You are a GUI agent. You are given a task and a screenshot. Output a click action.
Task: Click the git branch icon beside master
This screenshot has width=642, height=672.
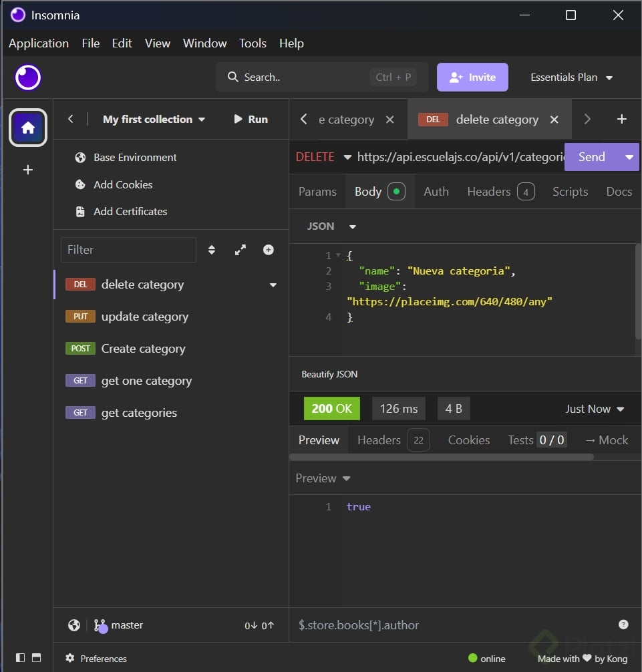100,626
